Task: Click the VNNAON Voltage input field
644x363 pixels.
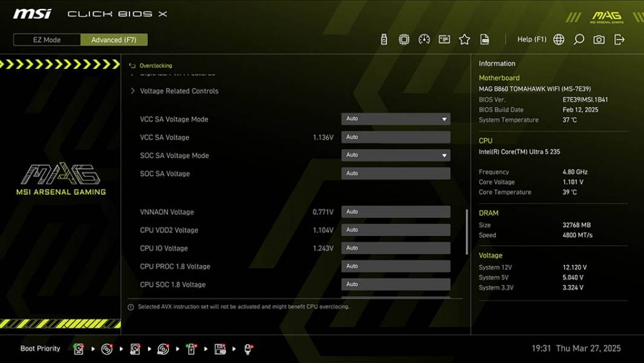Action: (395, 212)
